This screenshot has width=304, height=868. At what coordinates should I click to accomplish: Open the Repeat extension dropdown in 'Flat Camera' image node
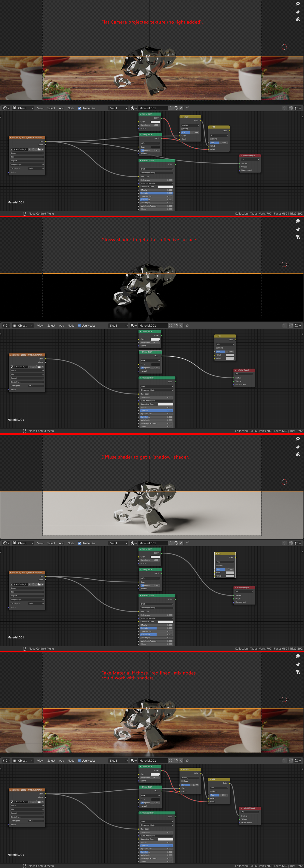click(x=27, y=161)
